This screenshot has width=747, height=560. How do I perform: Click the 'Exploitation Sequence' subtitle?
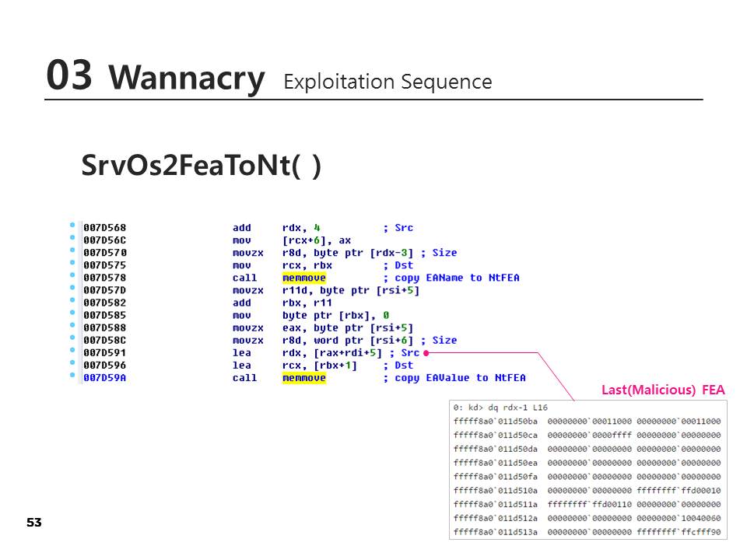click(x=388, y=82)
